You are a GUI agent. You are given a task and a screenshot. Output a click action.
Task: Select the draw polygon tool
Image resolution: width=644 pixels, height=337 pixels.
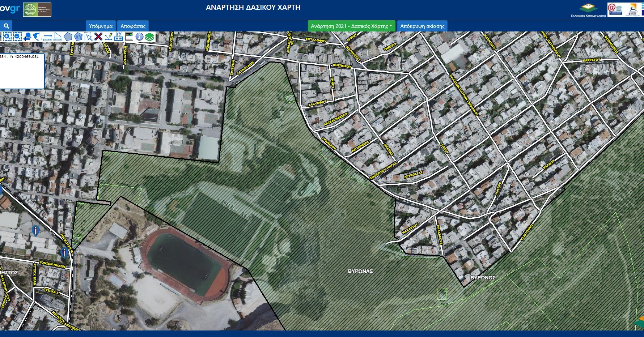68,37
